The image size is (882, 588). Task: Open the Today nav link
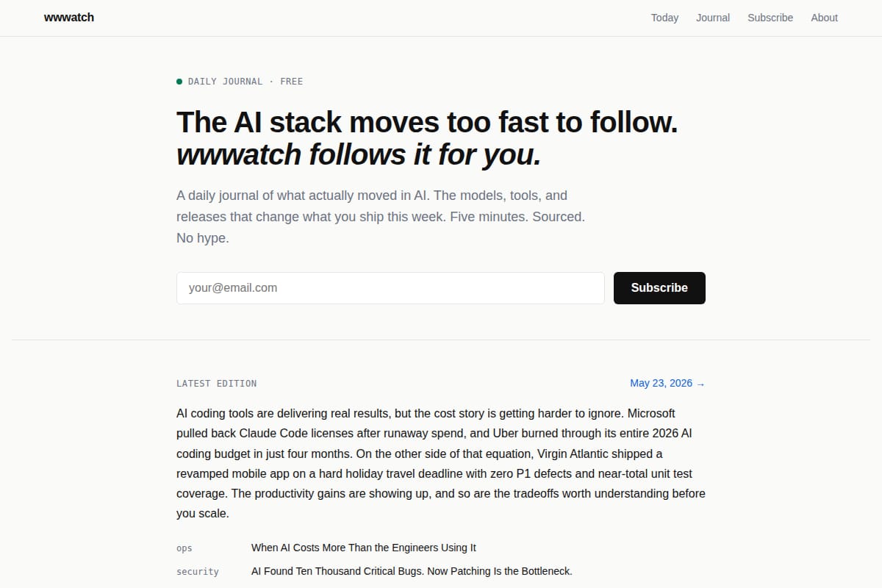pyautogui.click(x=664, y=18)
